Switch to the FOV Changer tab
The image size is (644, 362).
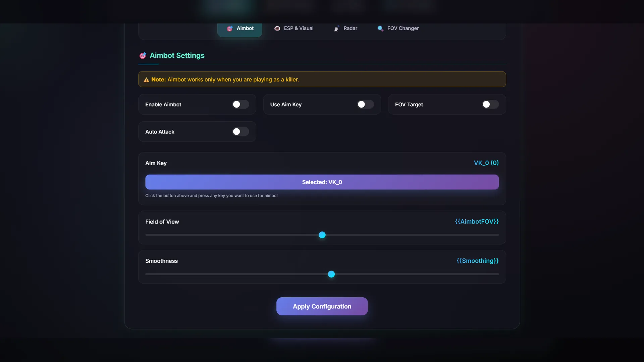(402, 28)
